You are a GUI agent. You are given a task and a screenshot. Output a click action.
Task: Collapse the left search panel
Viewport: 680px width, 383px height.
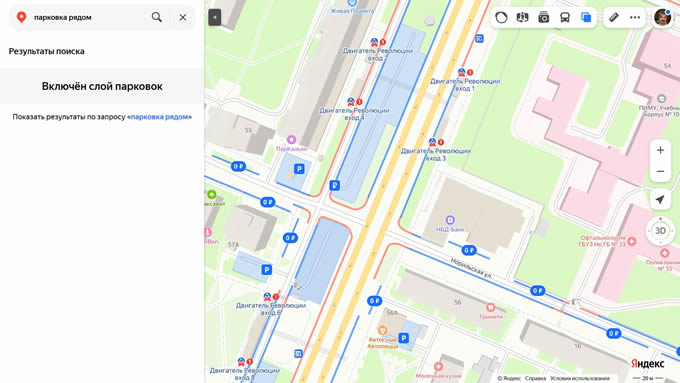click(x=215, y=17)
